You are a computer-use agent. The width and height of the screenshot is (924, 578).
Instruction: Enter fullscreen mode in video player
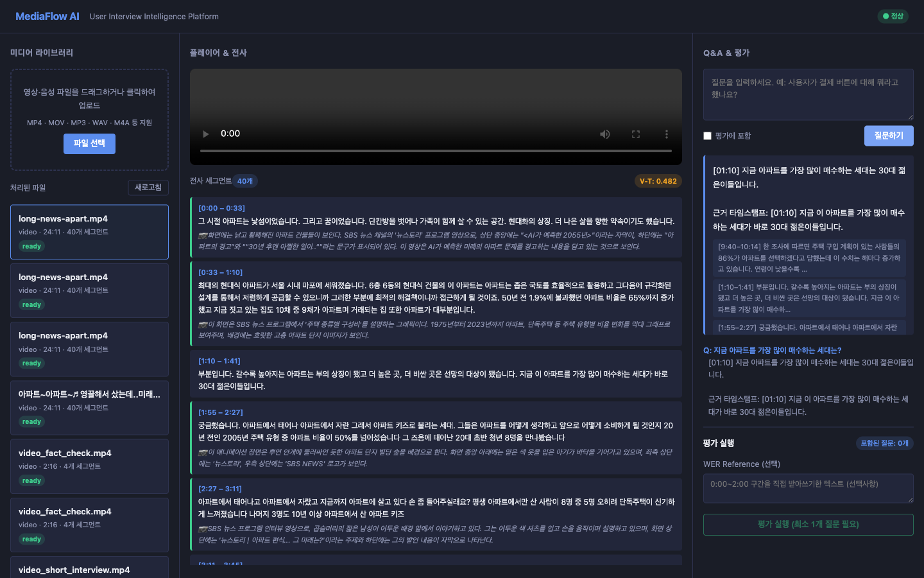(636, 134)
